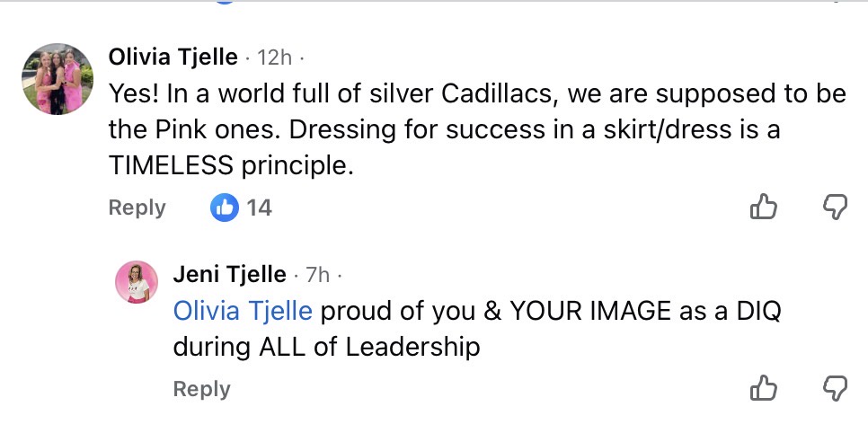Follow the blue Olivia Tjelle mention link
The width and height of the screenshot is (868, 433).
243,311
